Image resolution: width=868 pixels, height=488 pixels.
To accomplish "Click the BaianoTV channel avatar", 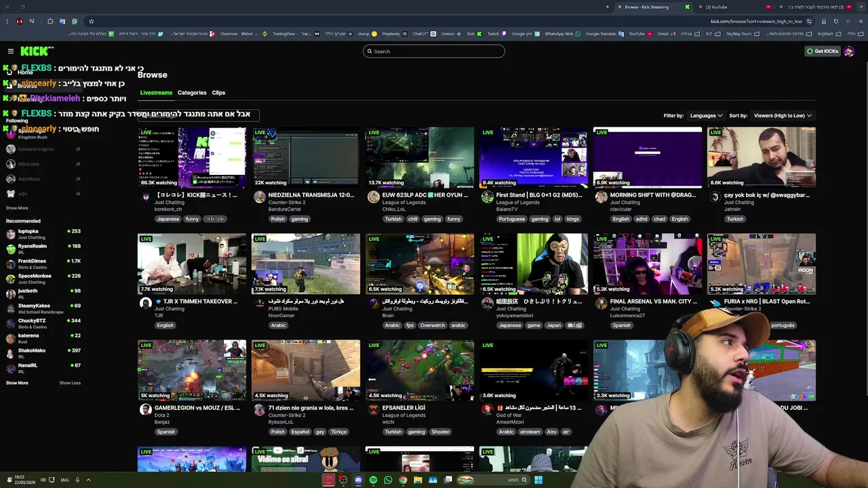I will pos(488,197).
